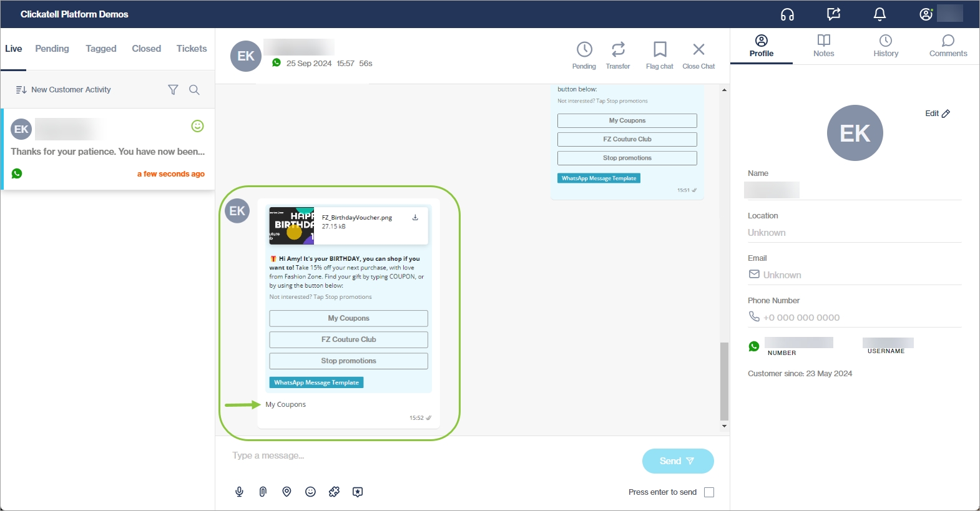Open the Notes tab
Viewport: 980px width, 511px height.
pos(823,46)
